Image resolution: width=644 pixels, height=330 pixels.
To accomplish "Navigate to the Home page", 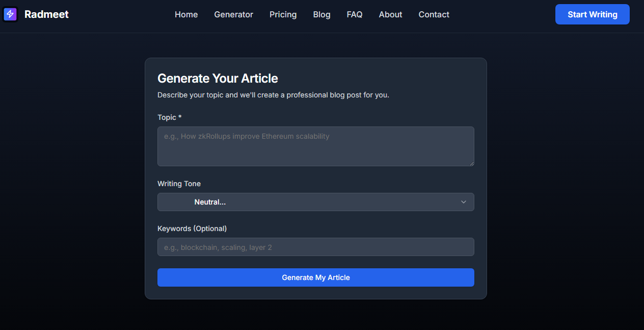I will [186, 14].
